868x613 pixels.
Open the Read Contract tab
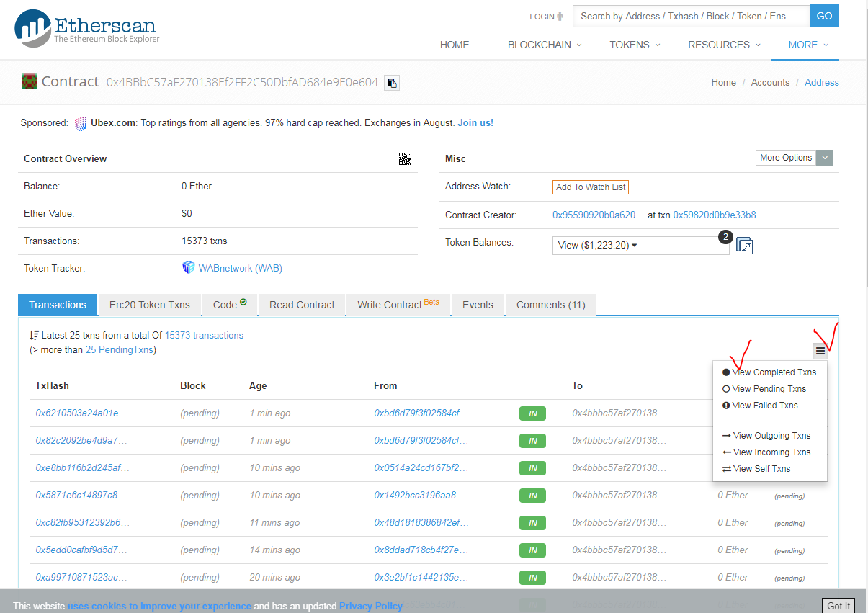pos(302,305)
